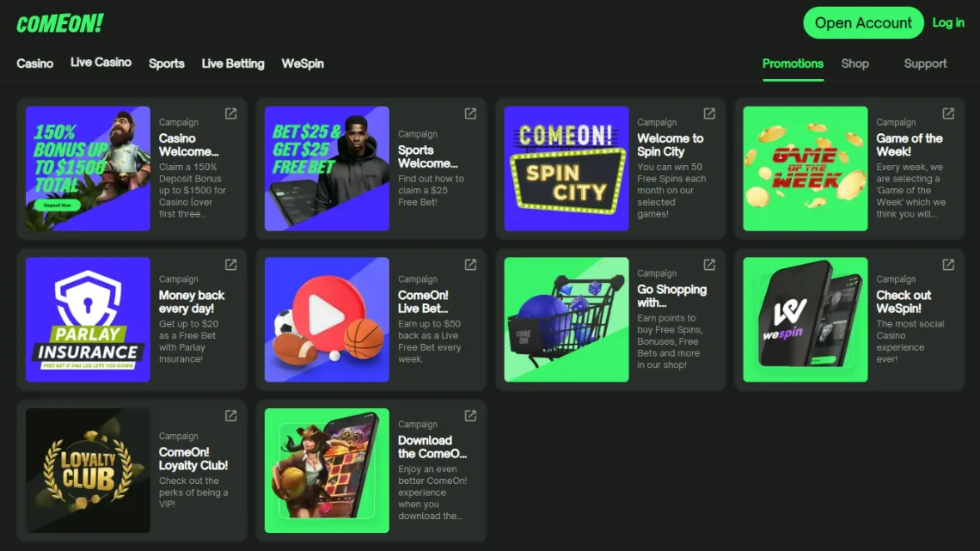Screen dimensions: 980x551
Task: Click 'Earn up to $50 back' description
Action: coord(429,342)
